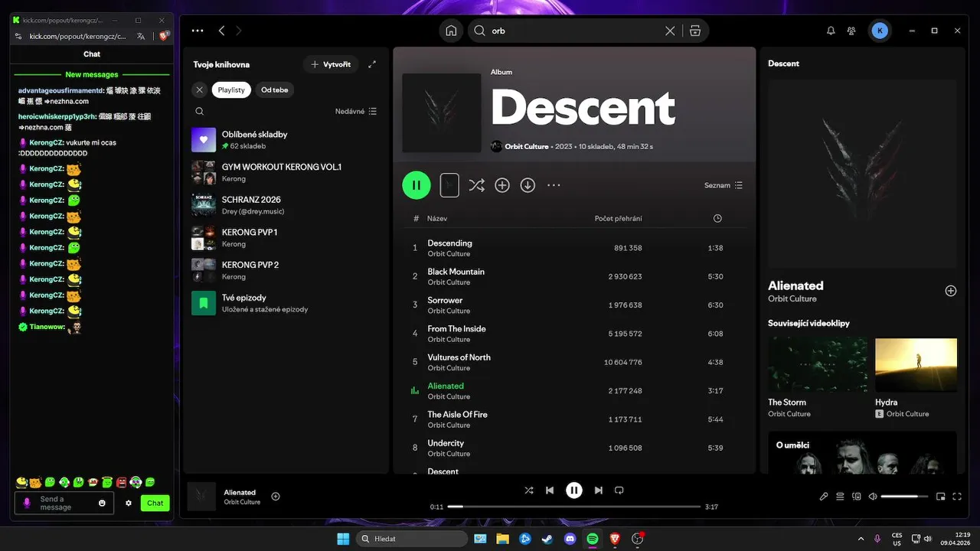This screenshot has width=980, height=551.
Task: Open the Orbit Culture artist link in header
Action: 526,146
